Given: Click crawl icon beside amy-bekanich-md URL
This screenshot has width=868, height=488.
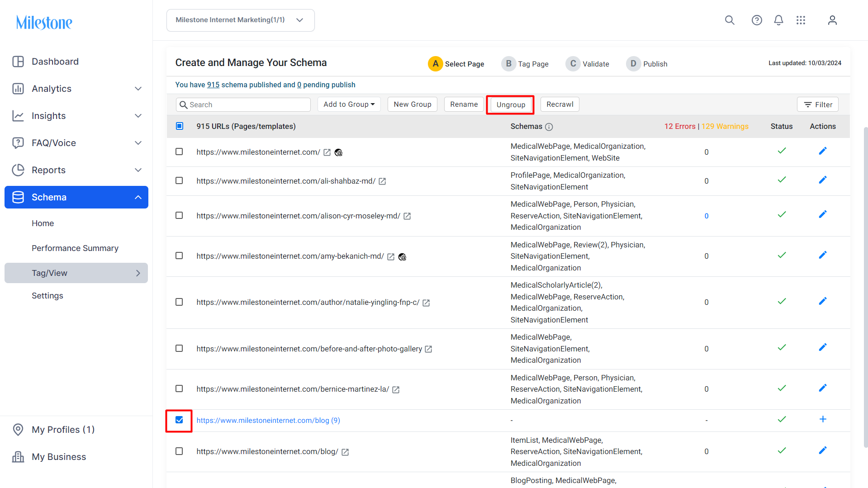Looking at the screenshot, I should [x=402, y=257].
